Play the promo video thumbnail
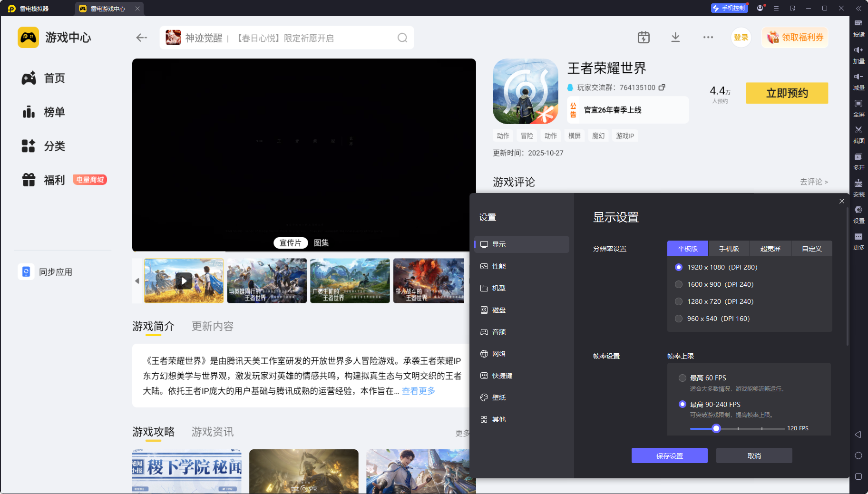 pyautogui.click(x=184, y=281)
